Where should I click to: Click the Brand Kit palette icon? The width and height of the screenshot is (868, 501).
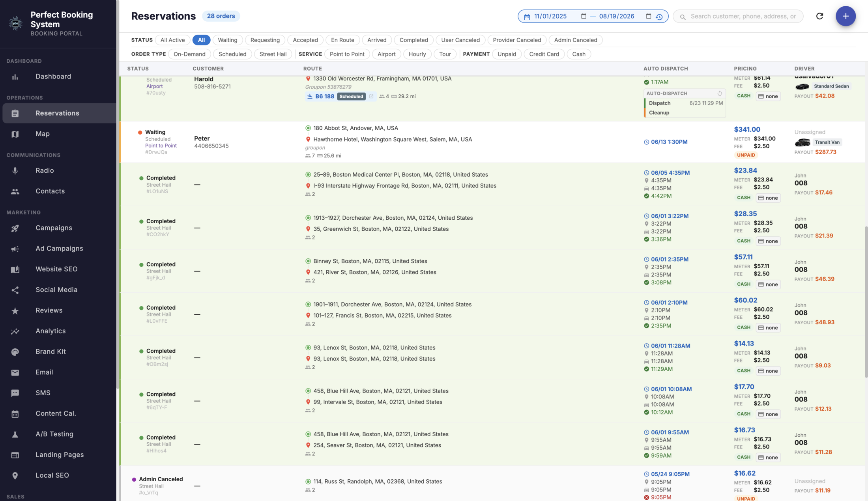click(x=15, y=352)
